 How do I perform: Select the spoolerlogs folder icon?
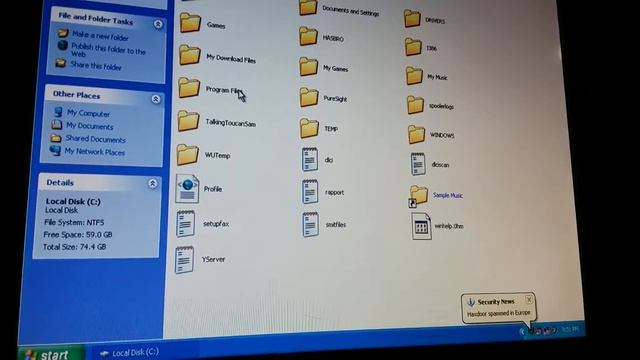click(416, 105)
